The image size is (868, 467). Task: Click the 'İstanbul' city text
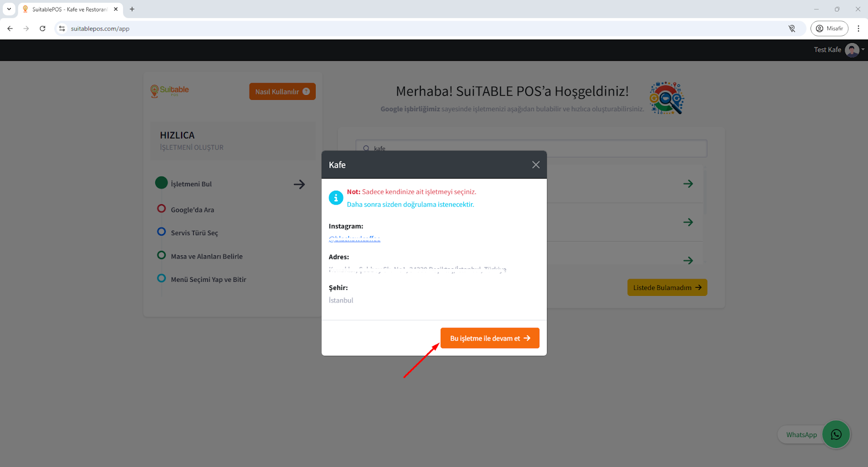tap(341, 300)
